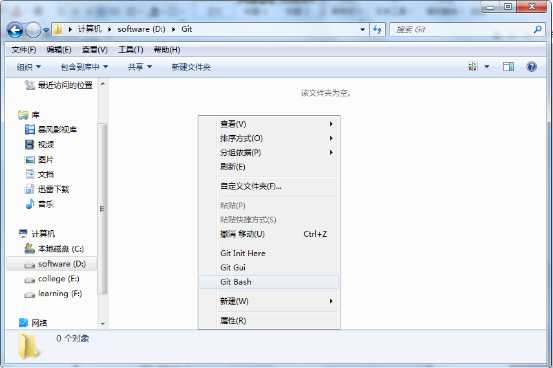
Task: Click the magnifier search icon
Action: tap(538, 29)
